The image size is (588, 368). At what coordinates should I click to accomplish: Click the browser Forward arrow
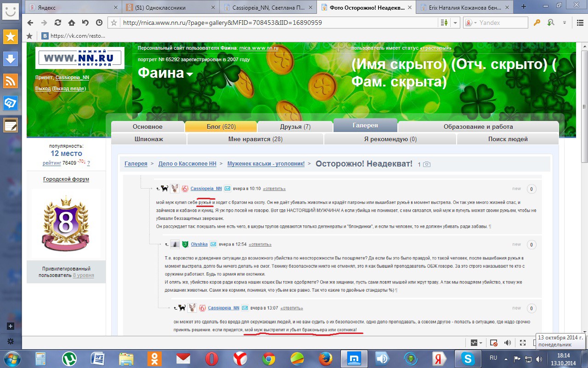(44, 23)
